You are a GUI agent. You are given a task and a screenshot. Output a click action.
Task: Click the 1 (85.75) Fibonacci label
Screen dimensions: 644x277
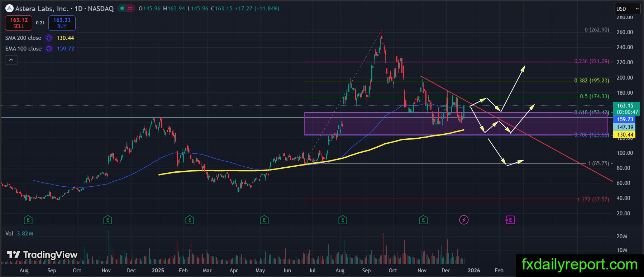click(598, 163)
